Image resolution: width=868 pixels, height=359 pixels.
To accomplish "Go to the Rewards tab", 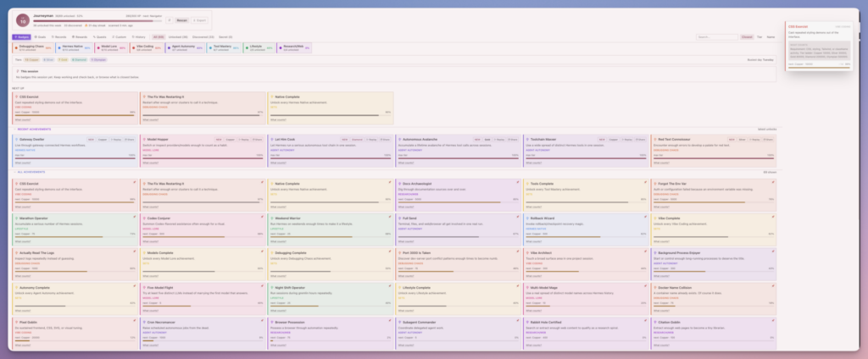I will coord(80,37).
